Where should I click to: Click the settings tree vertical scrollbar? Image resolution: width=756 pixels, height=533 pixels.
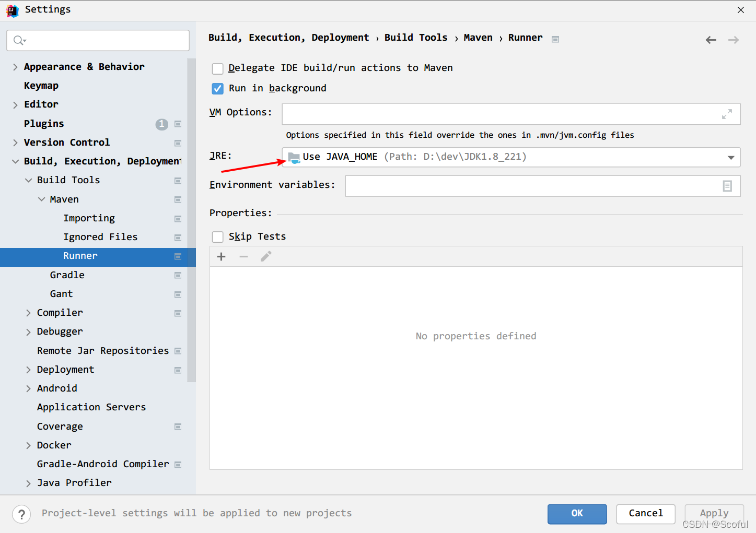pyautogui.click(x=191, y=220)
